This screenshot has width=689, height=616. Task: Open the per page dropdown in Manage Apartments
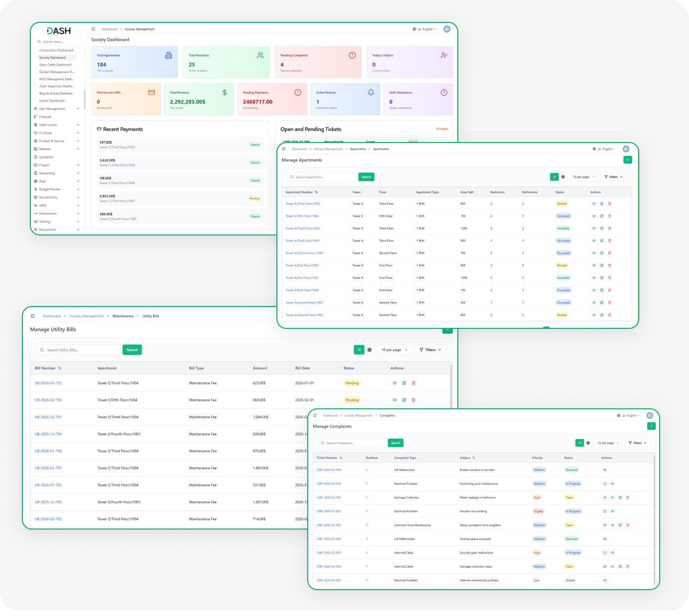[x=584, y=177]
